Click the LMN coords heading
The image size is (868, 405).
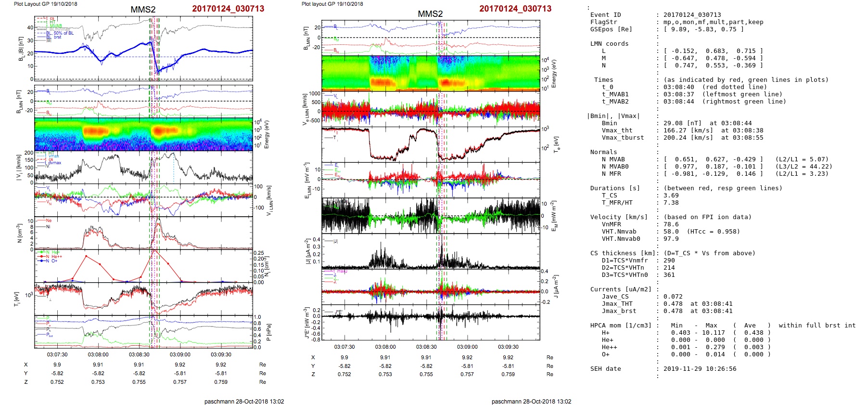(609, 44)
